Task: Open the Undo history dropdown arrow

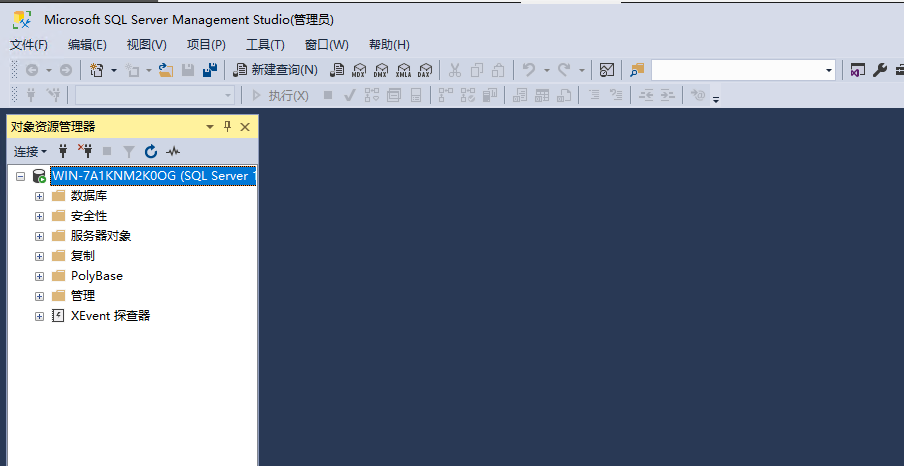Action: [x=546, y=70]
